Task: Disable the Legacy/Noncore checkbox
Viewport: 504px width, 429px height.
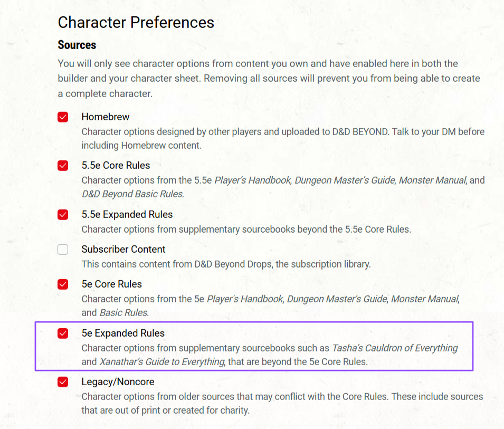Action: pos(63,382)
